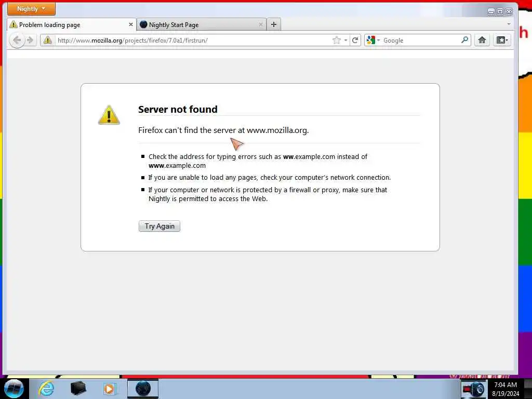Open the orange Nightly application menu
Screen dimensions: 532x399
click(31, 9)
